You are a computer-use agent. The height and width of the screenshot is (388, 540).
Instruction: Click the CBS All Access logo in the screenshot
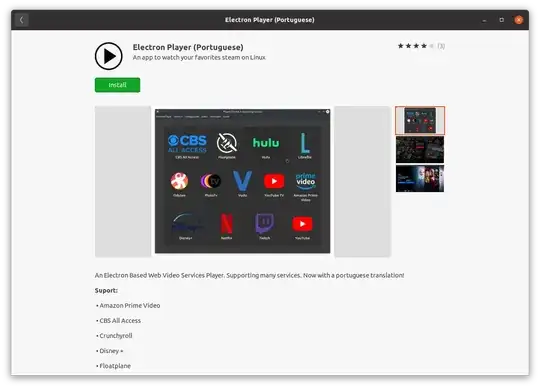point(187,144)
